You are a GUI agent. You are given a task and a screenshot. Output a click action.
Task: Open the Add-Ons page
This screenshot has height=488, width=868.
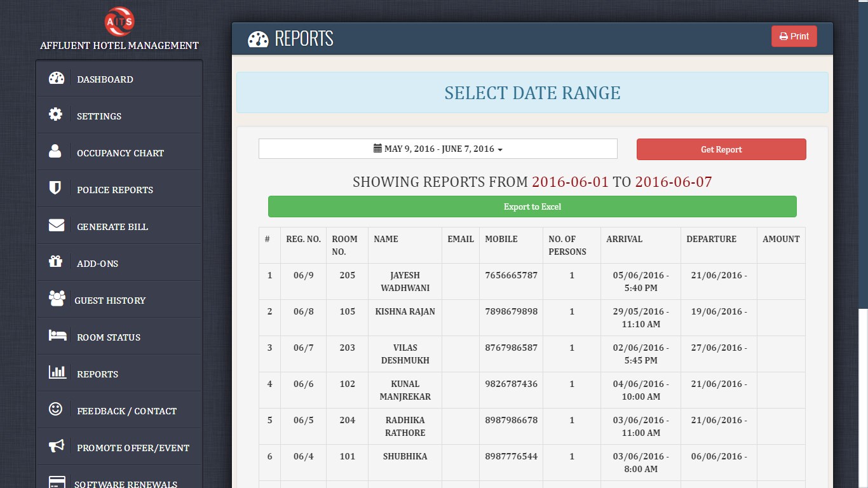click(119, 263)
